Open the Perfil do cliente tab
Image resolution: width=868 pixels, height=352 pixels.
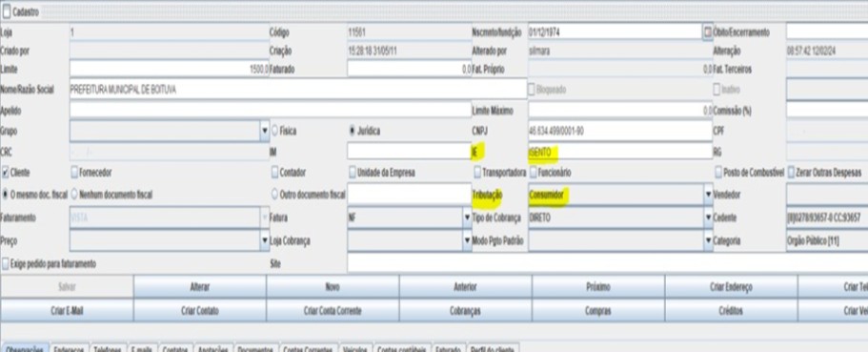point(492,349)
